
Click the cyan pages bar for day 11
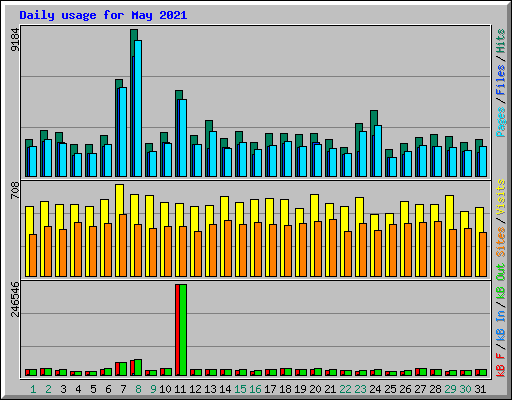click(183, 138)
